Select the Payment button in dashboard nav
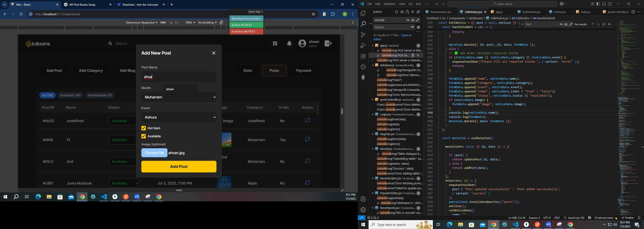Image resolution: width=644 pixels, height=229 pixels. coord(303,71)
